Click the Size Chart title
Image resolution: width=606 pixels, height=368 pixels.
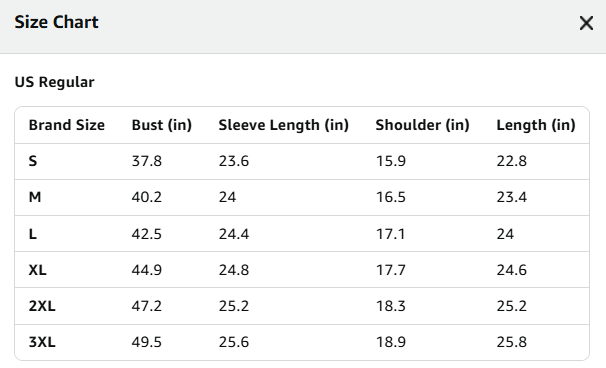point(56,22)
